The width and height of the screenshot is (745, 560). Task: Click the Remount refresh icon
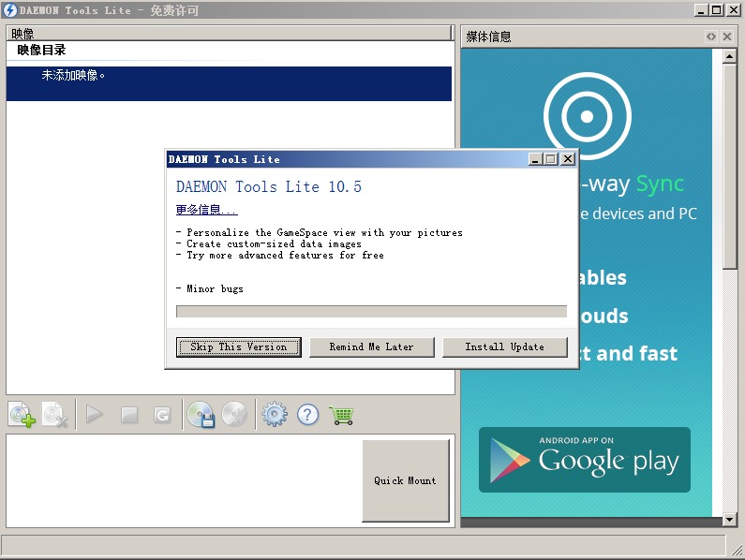(162, 415)
